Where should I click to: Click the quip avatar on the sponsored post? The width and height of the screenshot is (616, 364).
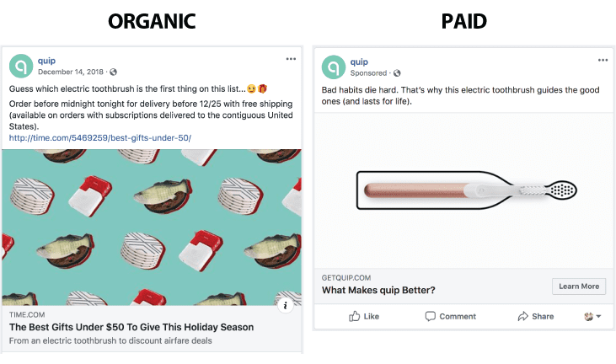(335, 67)
